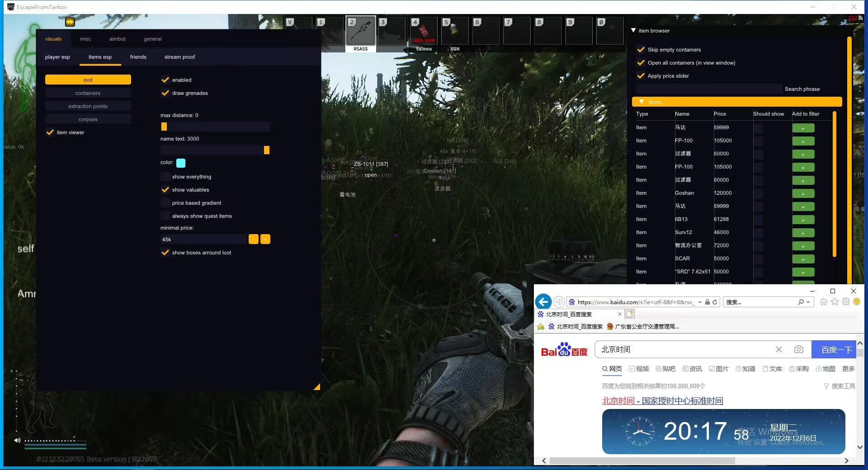The width and height of the screenshot is (868, 470).
Task: Click the 百度一下 search button
Action: (x=835, y=349)
